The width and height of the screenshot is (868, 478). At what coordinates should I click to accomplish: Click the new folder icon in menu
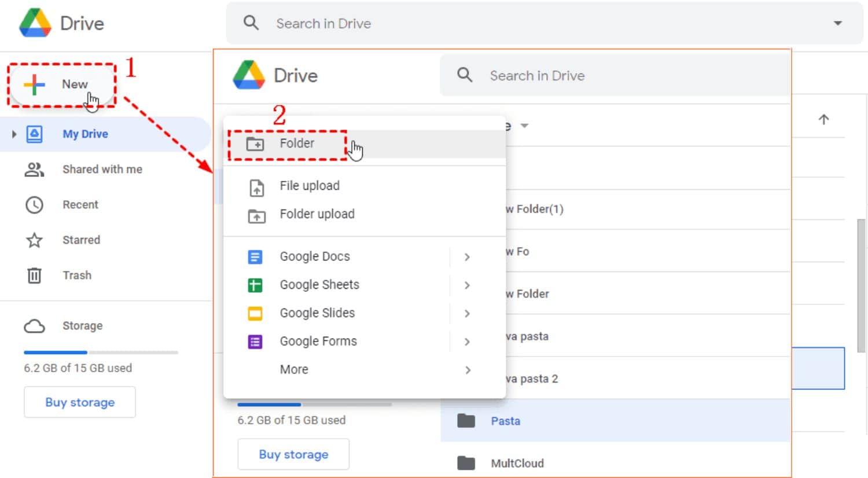tap(255, 144)
